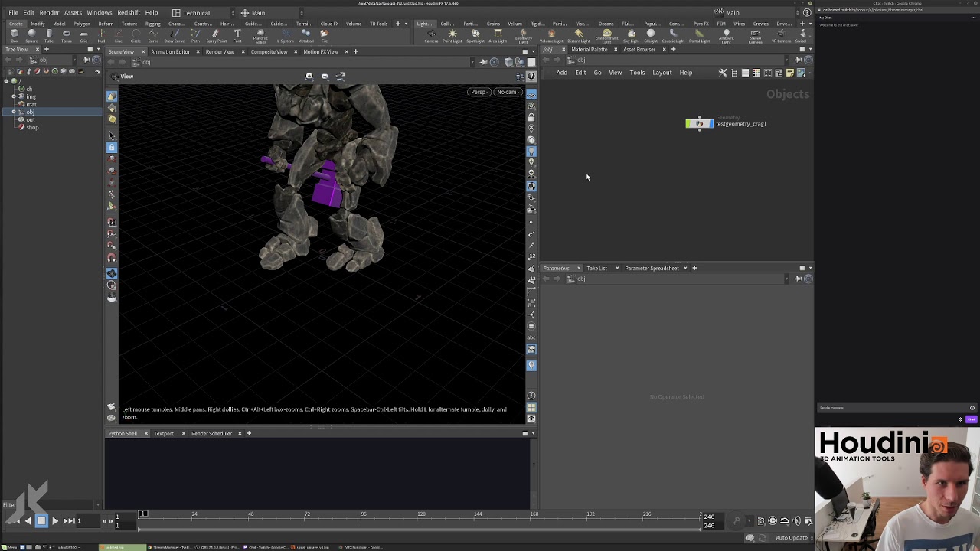This screenshot has height=551, width=980.
Task: Select the Box shelf tool
Action: coord(15,35)
